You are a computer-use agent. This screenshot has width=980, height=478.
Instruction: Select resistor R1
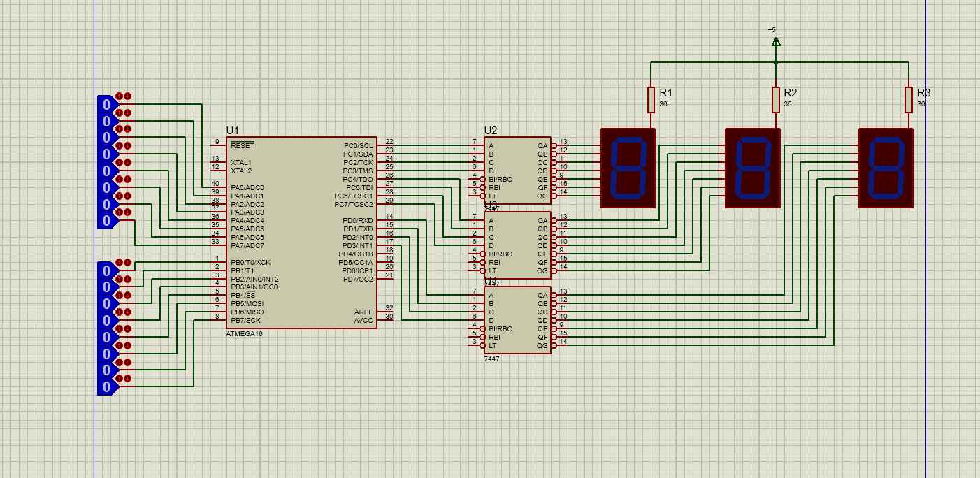651,100
